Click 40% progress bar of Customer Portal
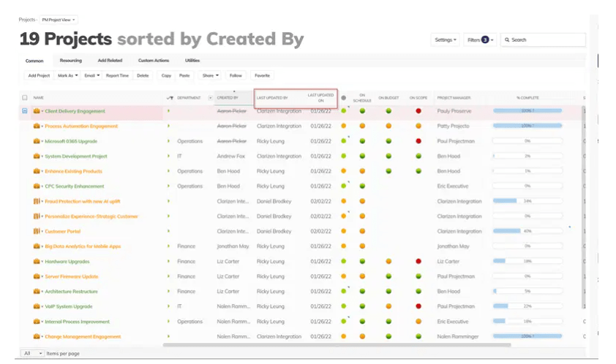 click(x=527, y=231)
